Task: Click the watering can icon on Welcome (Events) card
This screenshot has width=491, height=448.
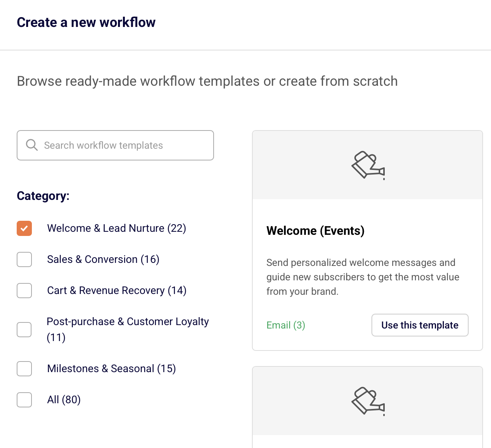Action: [x=368, y=165]
